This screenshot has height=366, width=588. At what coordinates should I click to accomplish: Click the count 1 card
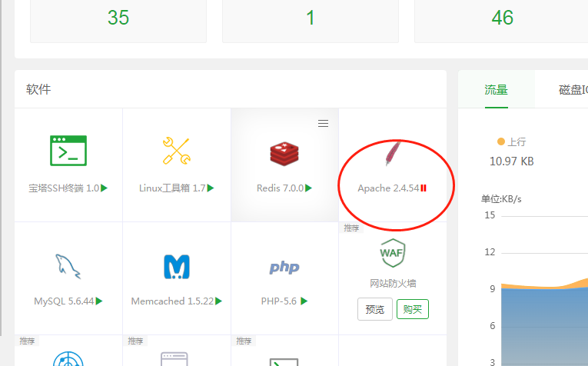310,21
